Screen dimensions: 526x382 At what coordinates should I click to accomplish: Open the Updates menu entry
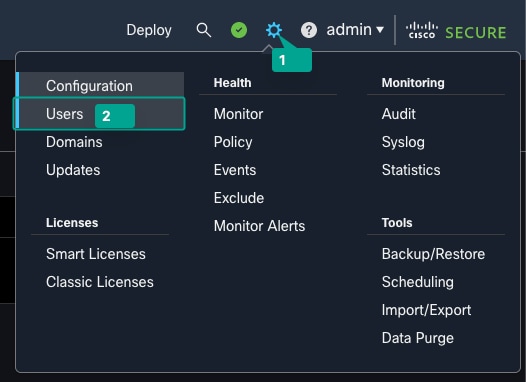pyautogui.click(x=73, y=170)
